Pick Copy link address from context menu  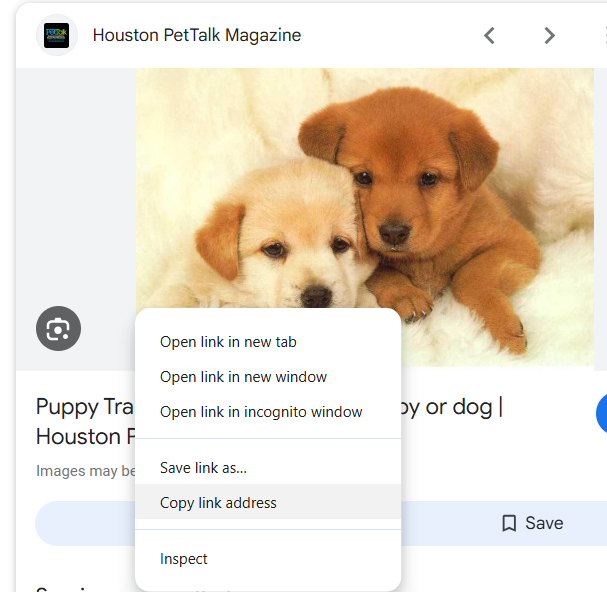218,503
